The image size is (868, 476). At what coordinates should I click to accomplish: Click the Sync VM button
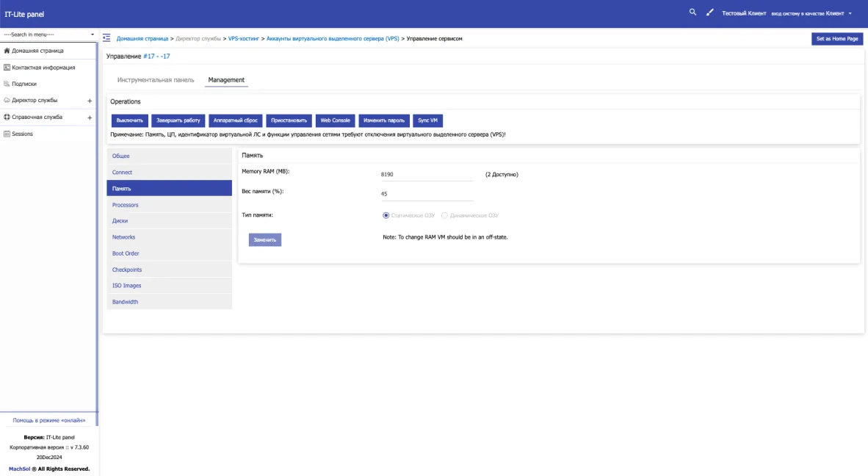[427, 120]
